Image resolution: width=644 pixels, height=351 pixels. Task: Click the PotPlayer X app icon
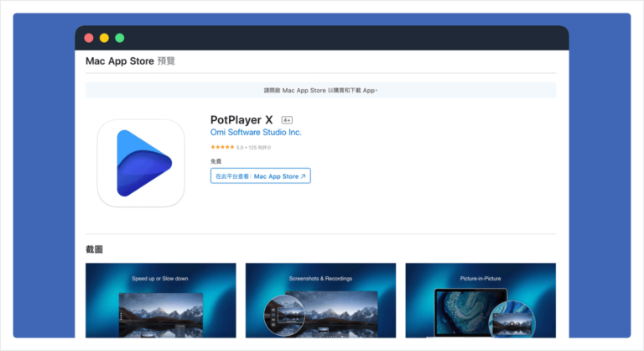tap(141, 164)
